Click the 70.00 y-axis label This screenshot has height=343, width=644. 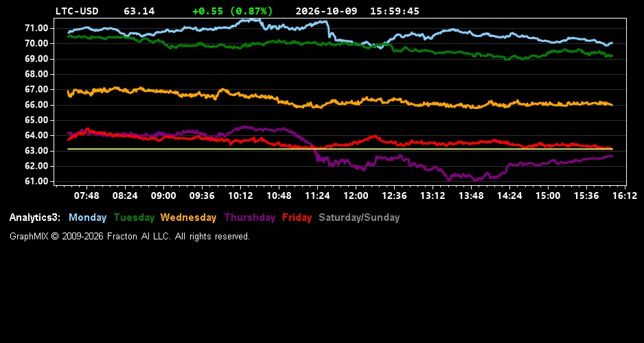click(x=37, y=43)
